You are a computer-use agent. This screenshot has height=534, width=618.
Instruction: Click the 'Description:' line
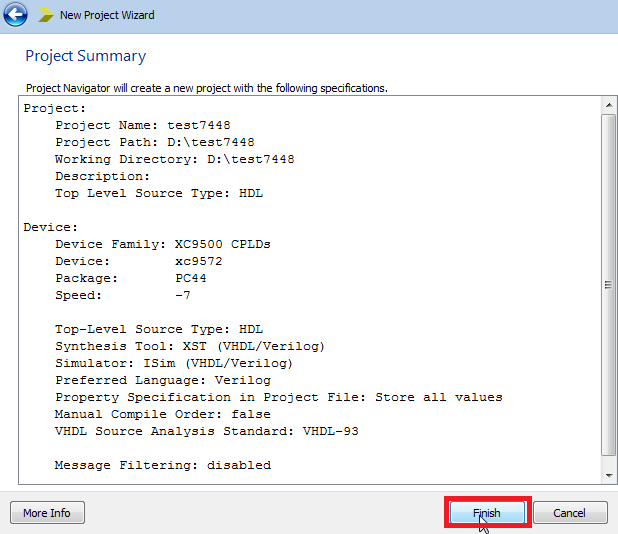point(102,176)
